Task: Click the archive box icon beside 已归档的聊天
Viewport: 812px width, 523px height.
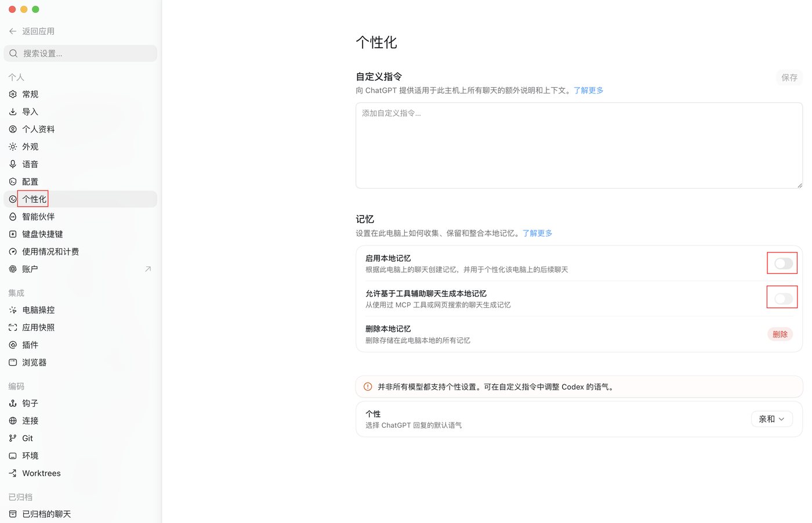Action: (x=13, y=514)
